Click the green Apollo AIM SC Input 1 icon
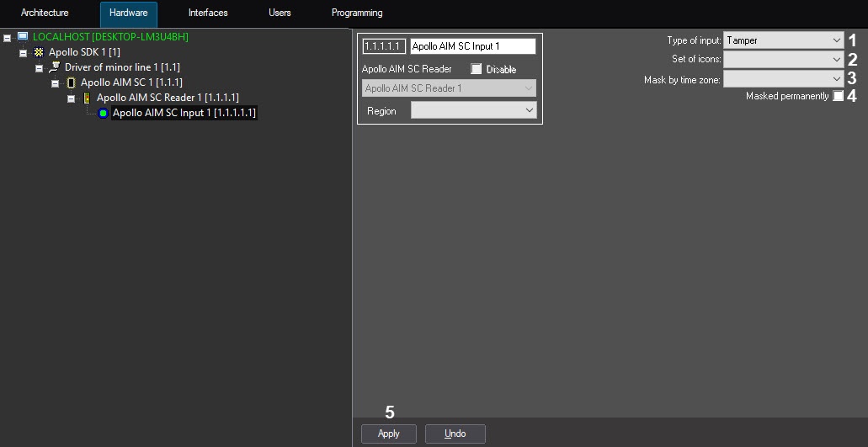The width and height of the screenshot is (868, 447). (x=103, y=114)
